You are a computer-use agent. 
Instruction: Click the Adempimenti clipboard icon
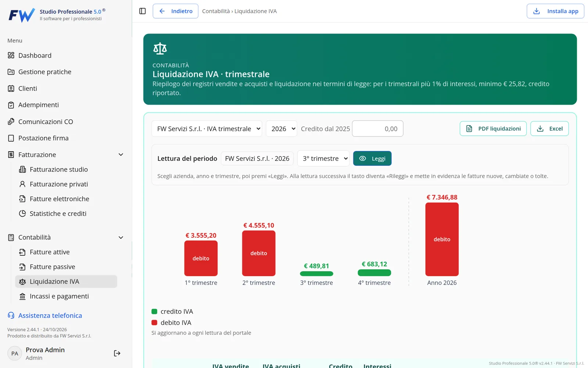tap(11, 105)
